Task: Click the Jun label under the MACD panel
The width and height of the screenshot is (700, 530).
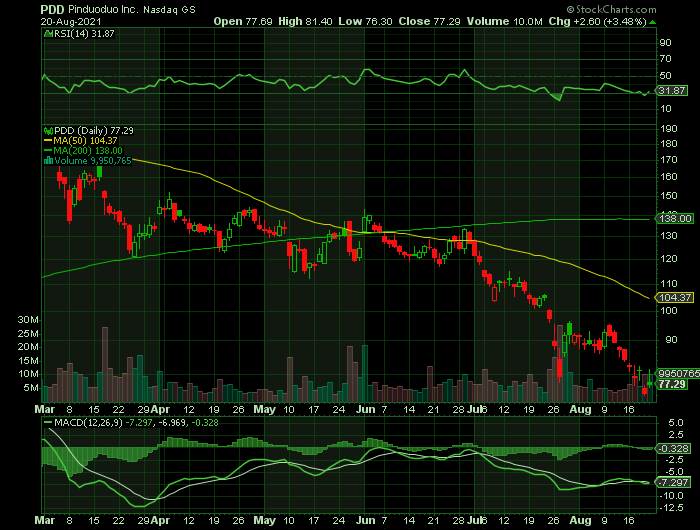Action: click(x=365, y=521)
